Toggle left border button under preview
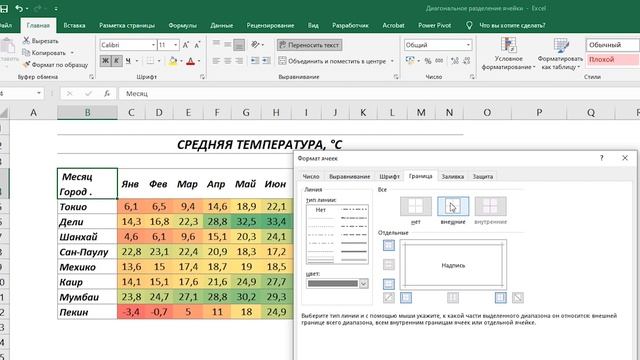The image size is (640, 360). point(406,298)
